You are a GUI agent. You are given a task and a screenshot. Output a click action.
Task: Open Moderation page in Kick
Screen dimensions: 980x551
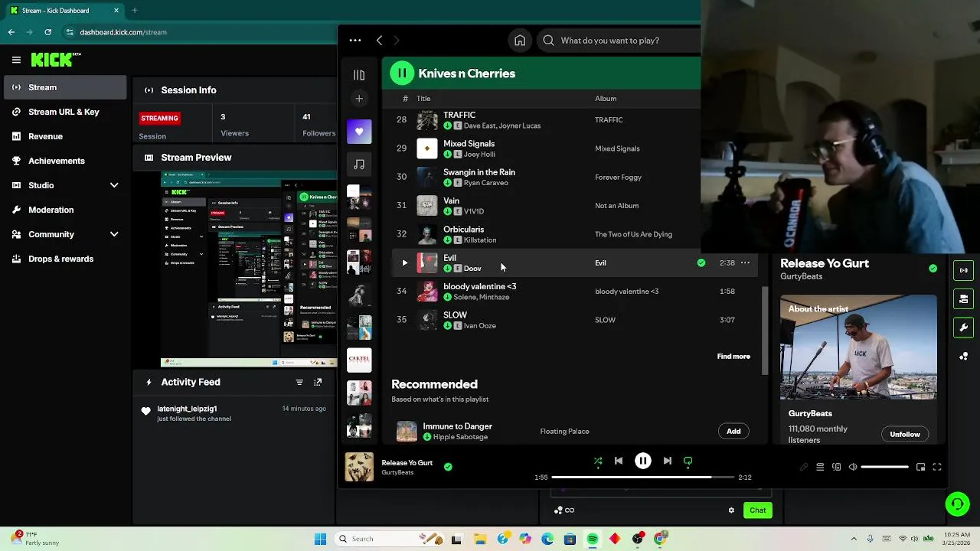65,210
